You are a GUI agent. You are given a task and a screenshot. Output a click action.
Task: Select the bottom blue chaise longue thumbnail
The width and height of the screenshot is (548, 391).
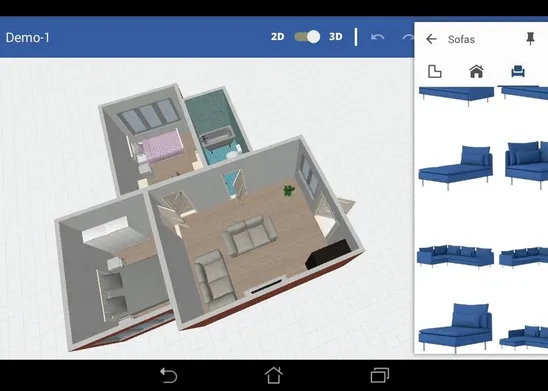455,328
